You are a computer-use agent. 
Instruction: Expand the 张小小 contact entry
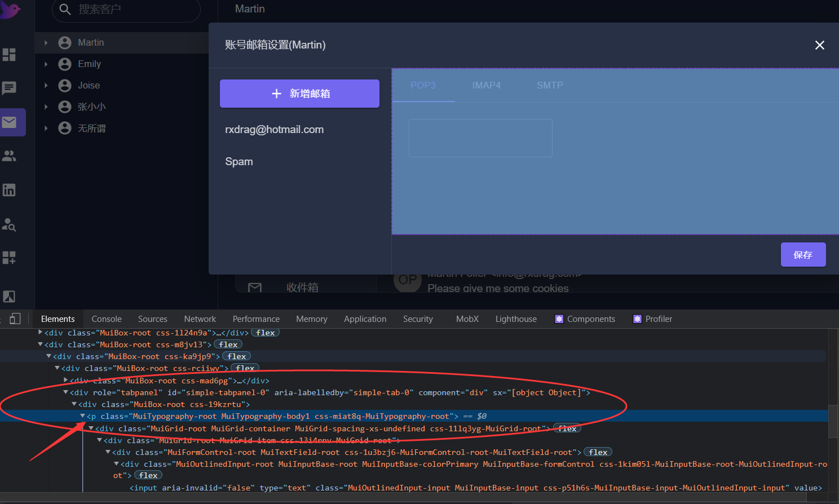(x=45, y=107)
